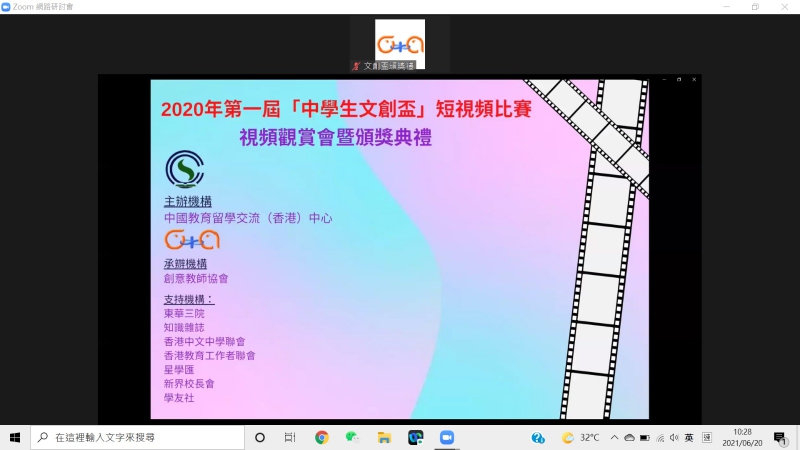Click the heading 承辦機構
Image resolution: width=800 pixels, height=450 pixels.
[x=185, y=264]
